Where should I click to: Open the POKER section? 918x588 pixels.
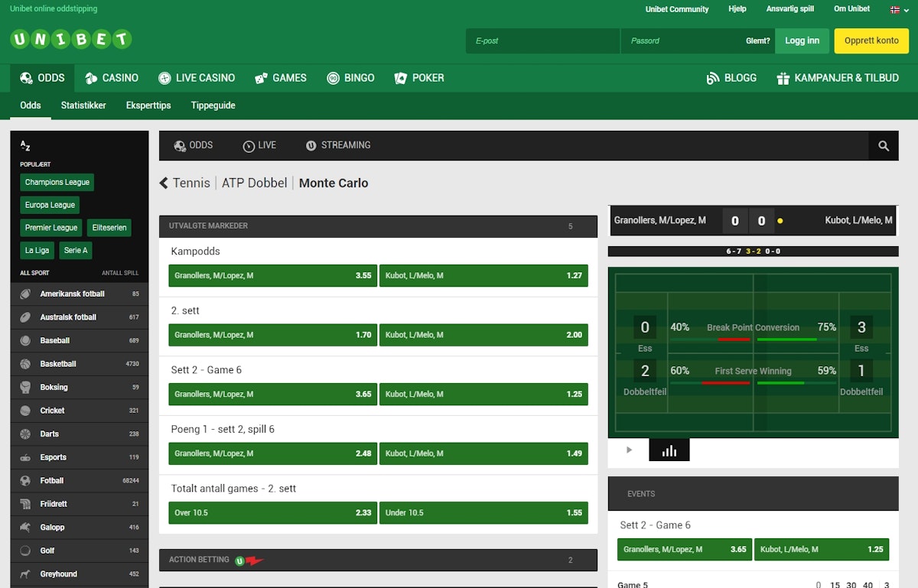point(418,78)
